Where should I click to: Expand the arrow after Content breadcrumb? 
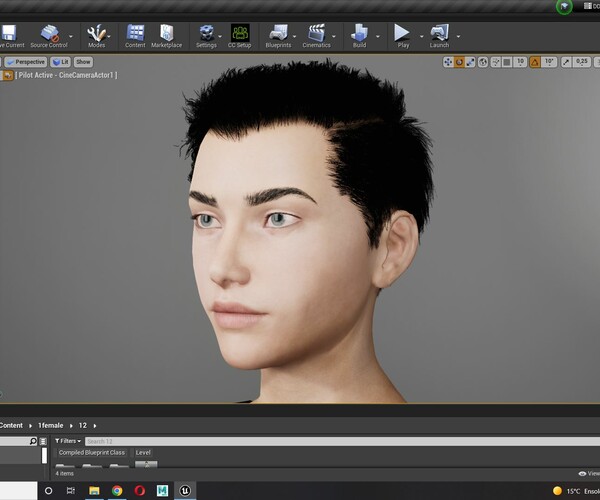pyautogui.click(x=31, y=426)
